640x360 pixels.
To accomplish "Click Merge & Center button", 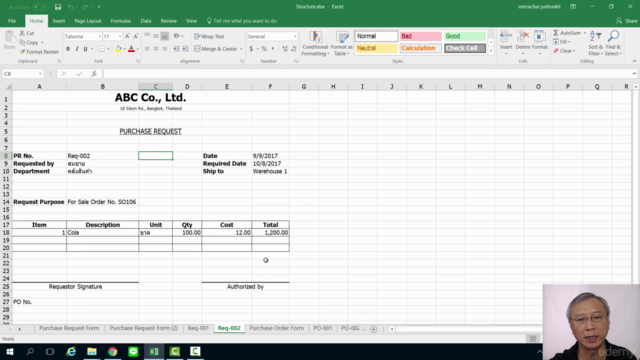I will [216, 49].
